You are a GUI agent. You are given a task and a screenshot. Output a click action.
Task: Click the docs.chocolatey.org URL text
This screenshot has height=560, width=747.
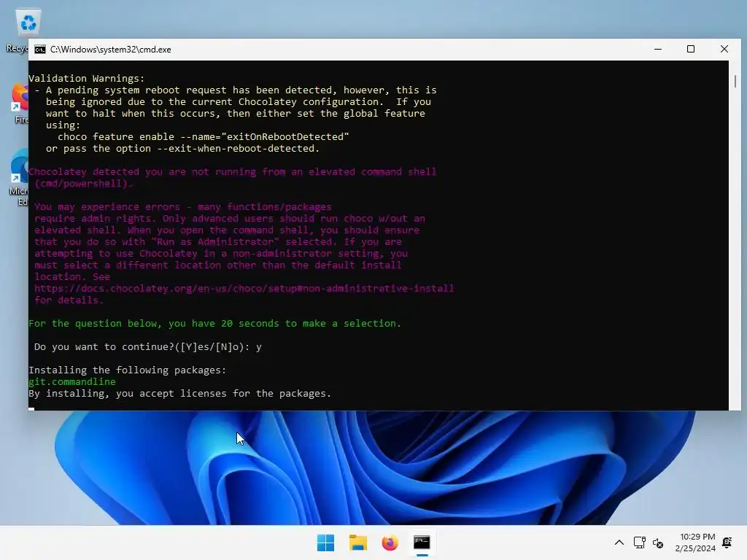coord(244,288)
